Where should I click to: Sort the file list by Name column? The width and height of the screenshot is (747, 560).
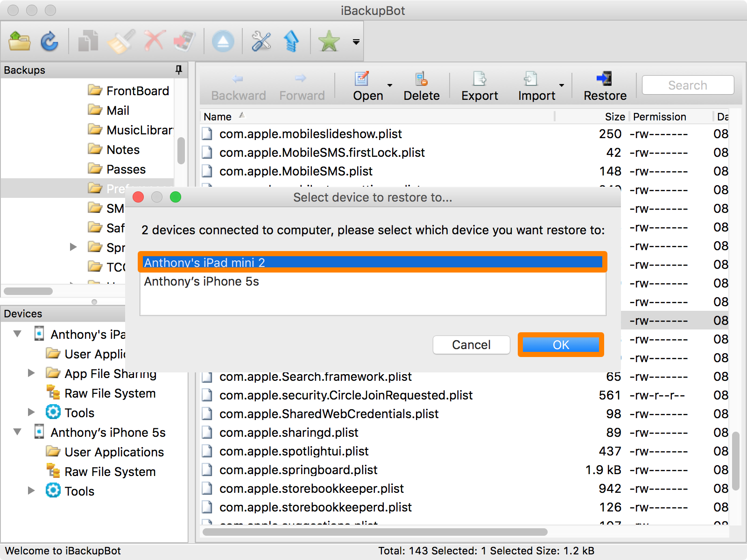click(218, 117)
